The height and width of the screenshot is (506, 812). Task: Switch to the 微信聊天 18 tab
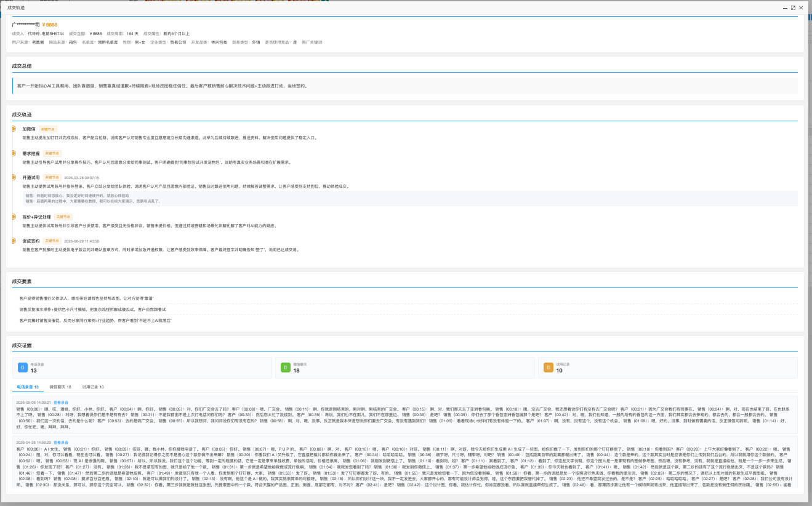click(x=60, y=387)
